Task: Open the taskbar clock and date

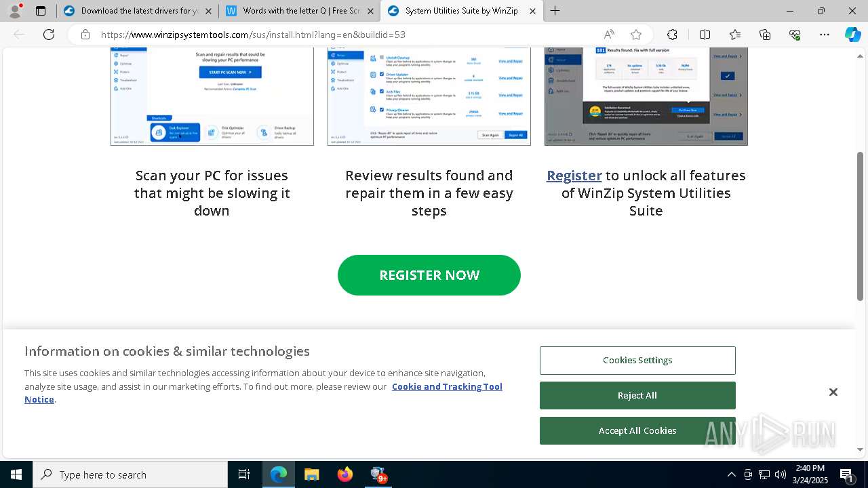Action: (810, 474)
